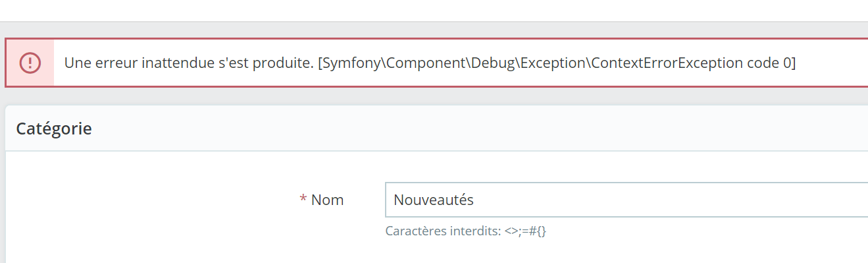Screen dimensions: 868x263
Task: Click the Nom field label
Action: (x=328, y=200)
